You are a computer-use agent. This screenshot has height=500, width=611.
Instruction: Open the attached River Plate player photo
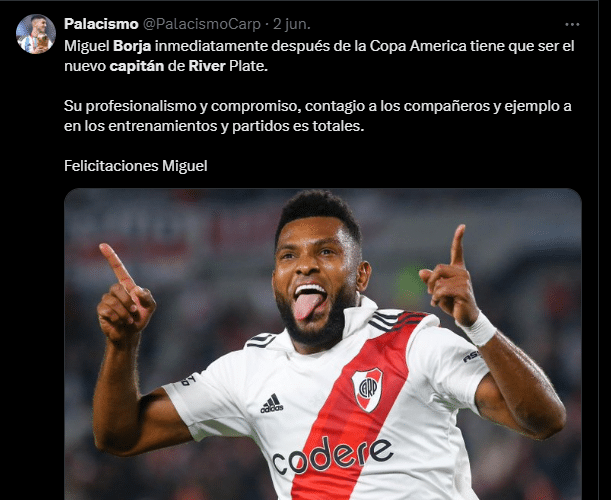point(323,344)
